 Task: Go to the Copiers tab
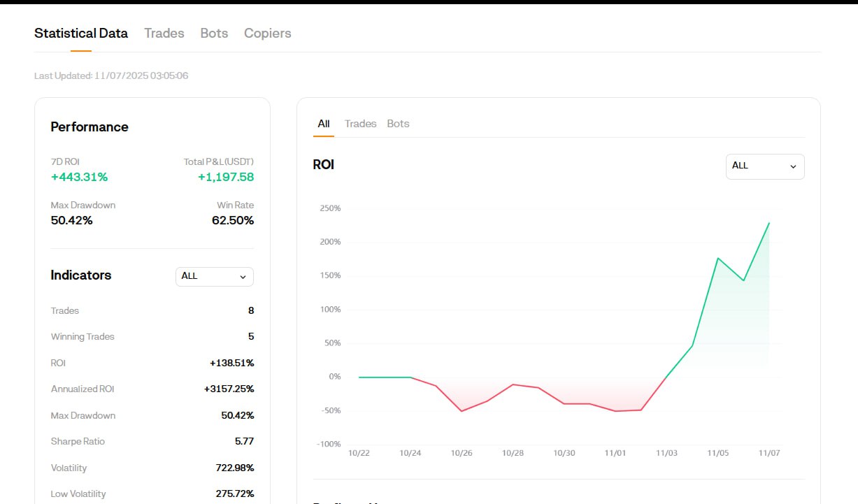click(x=268, y=33)
